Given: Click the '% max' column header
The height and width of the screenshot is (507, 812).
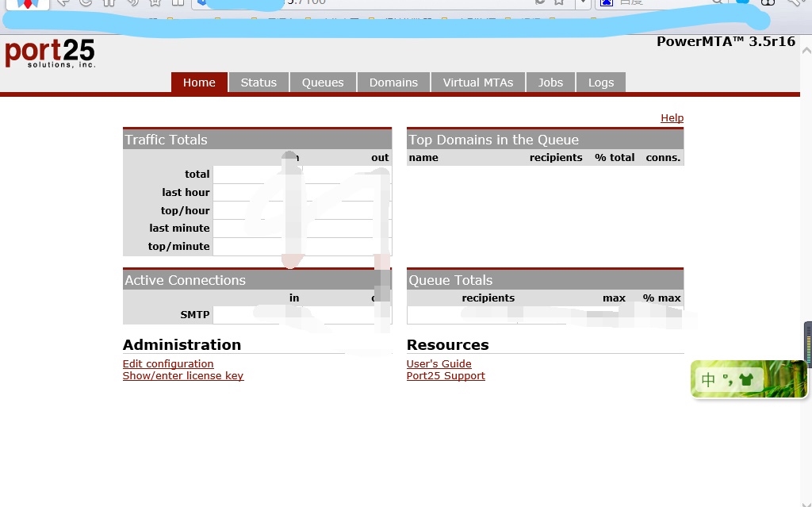Looking at the screenshot, I should [x=661, y=298].
